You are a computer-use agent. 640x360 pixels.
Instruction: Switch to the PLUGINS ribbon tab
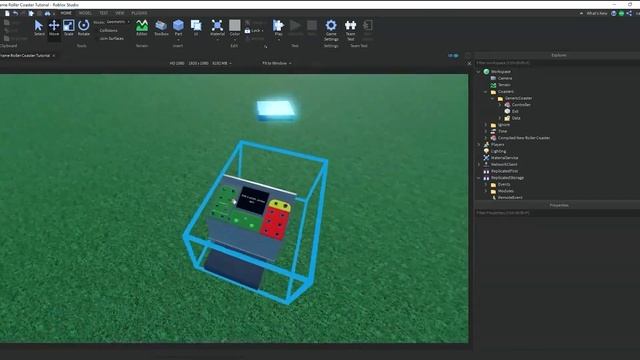coord(139,13)
